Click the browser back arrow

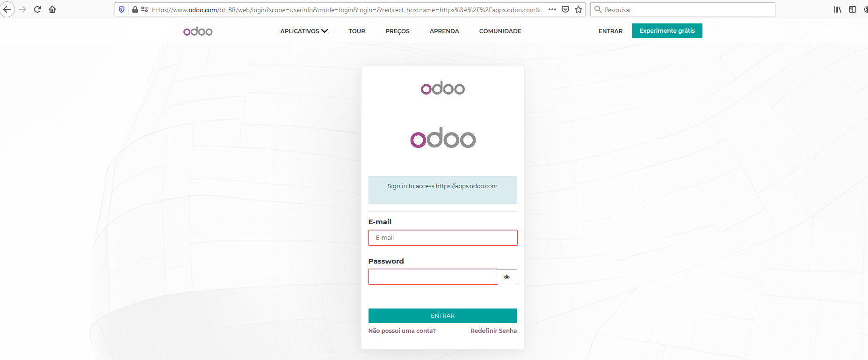(x=7, y=9)
